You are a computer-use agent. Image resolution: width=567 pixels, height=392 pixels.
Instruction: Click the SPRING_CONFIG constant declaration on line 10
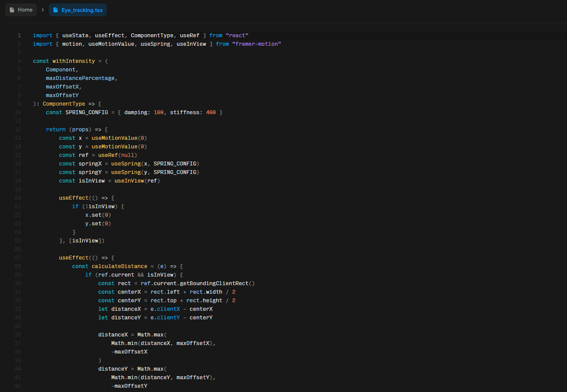[x=86, y=112]
